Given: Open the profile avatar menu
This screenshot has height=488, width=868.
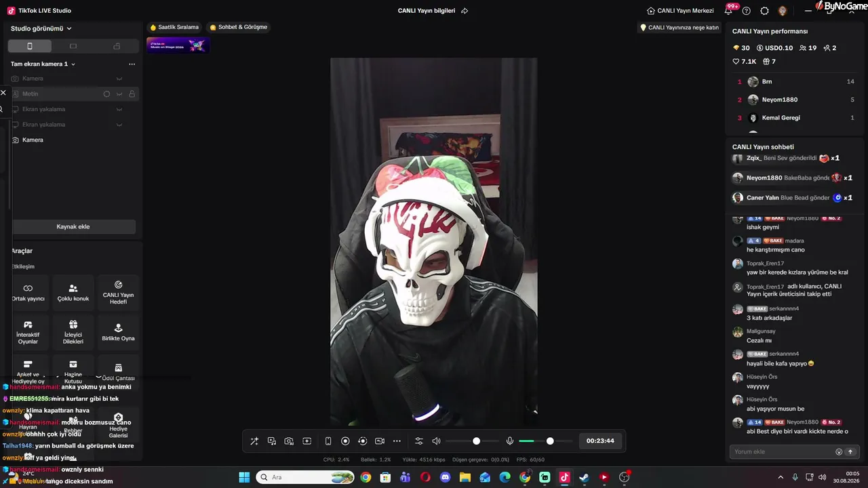Looking at the screenshot, I should click(783, 11).
